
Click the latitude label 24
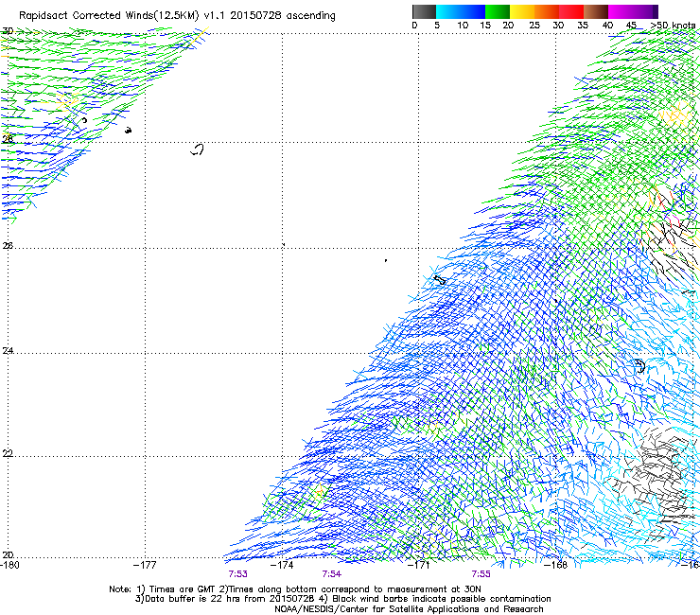8,351
